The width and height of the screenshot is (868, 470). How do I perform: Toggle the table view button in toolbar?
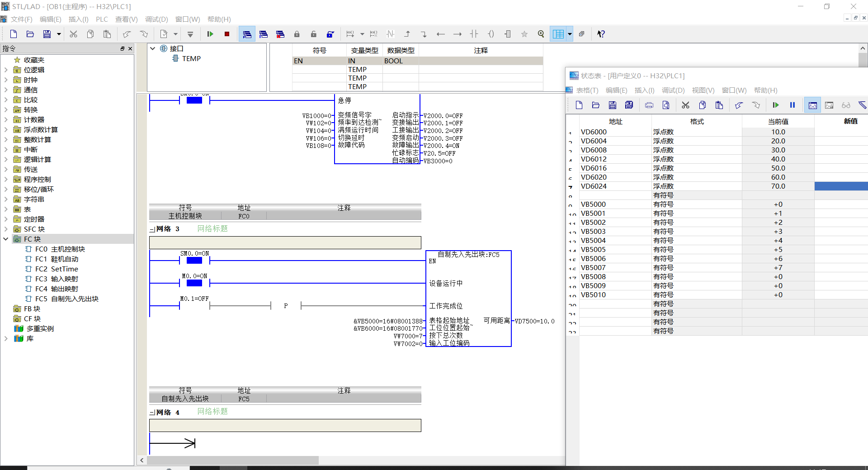(x=558, y=34)
